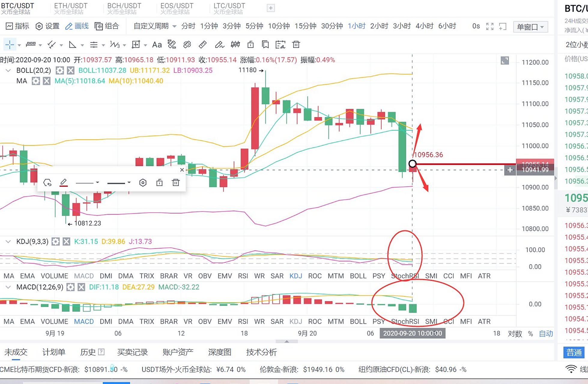Select the Aa text annotation tool
588x384 pixels.
coord(157,44)
